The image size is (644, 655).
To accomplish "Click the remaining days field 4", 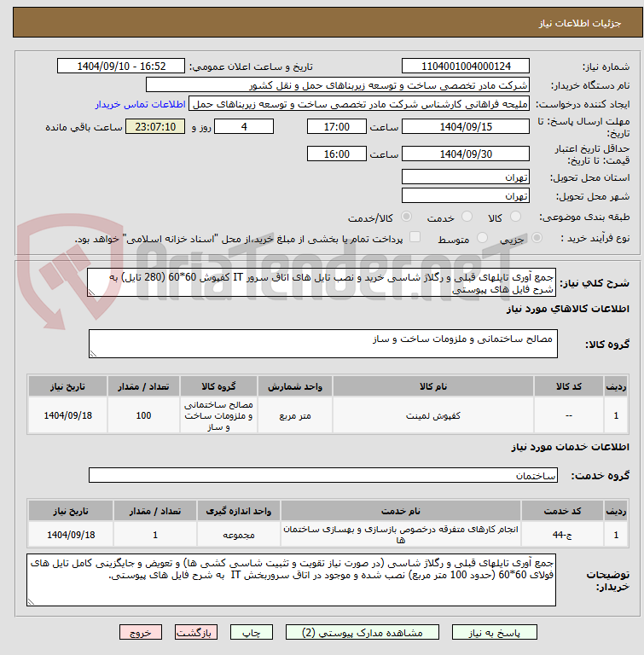I will pyautogui.click(x=244, y=126).
